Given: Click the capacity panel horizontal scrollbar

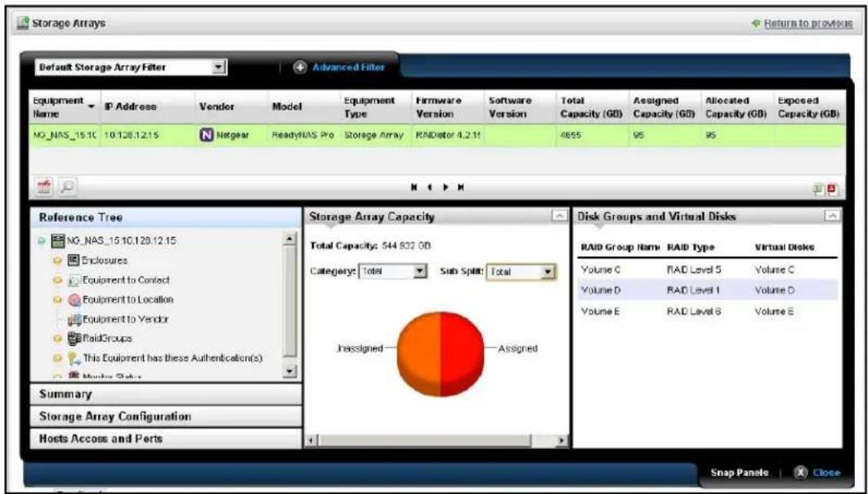Looking at the screenshot, I should tap(425, 440).
